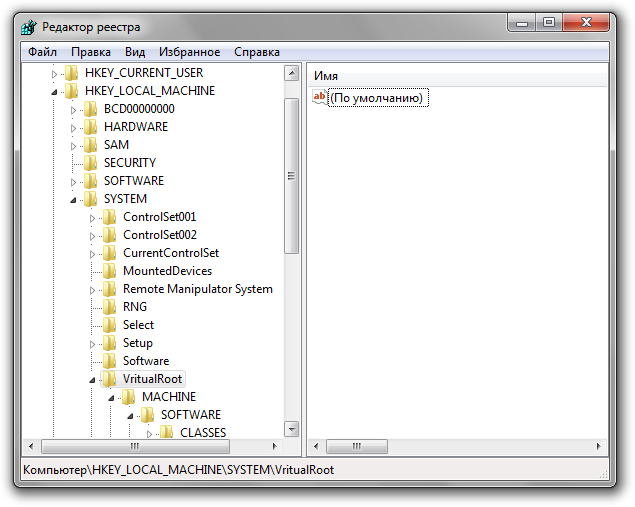Click the SECURITY key folder icon
The image size is (635, 507).
point(90,163)
